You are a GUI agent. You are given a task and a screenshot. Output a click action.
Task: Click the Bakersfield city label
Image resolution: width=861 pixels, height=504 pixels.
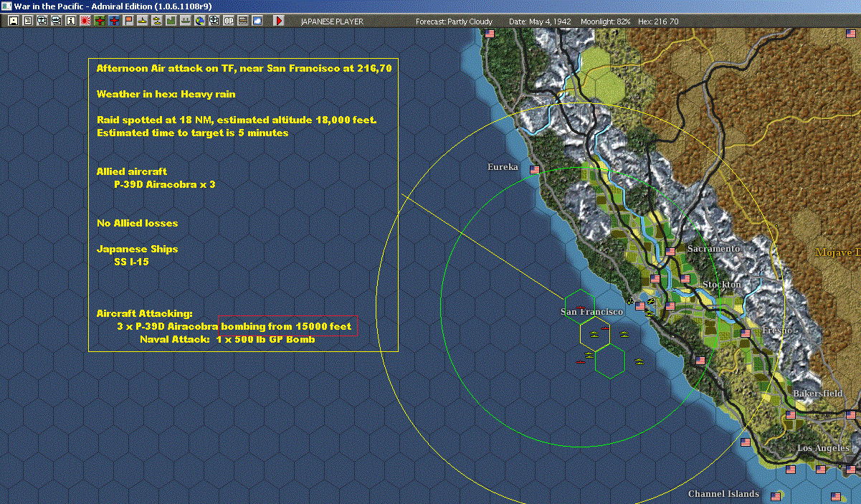point(818,394)
